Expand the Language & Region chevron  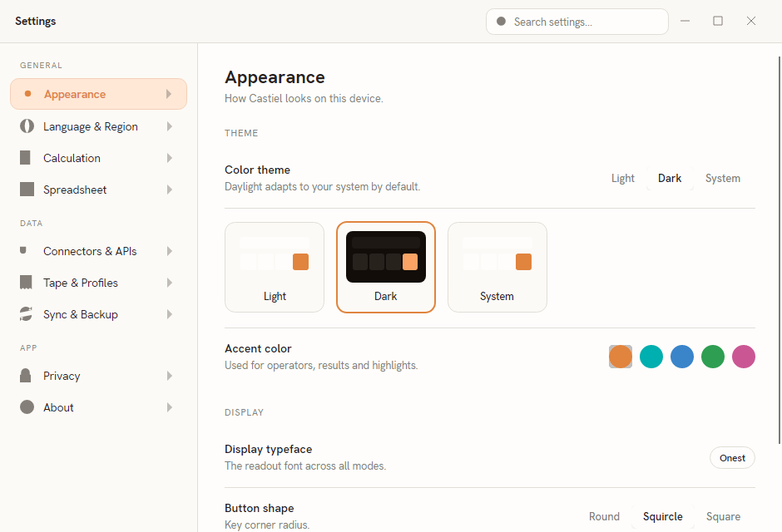[x=170, y=126]
